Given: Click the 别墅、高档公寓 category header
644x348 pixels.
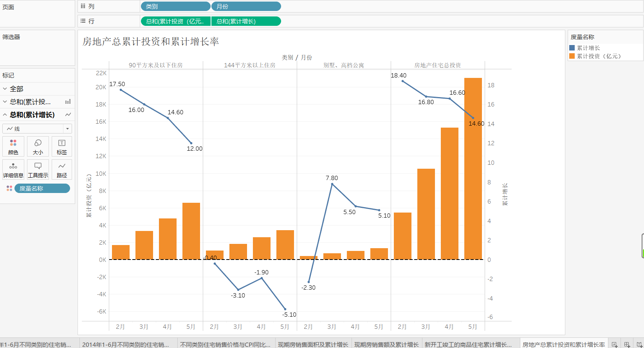Looking at the screenshot, I should (x=344, y=65).
